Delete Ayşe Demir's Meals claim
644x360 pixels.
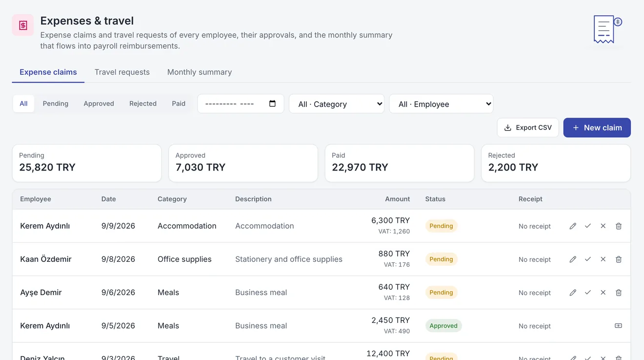619,293
